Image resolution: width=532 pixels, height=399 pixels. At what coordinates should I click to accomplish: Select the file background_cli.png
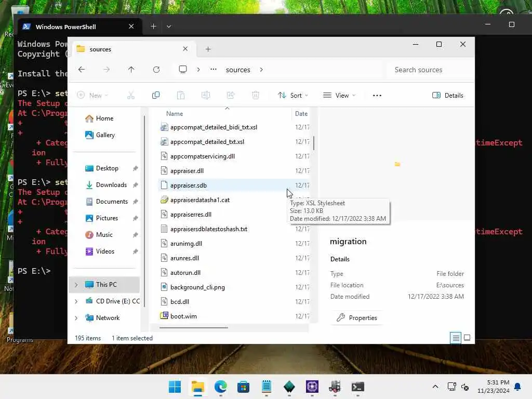(234, 287)
